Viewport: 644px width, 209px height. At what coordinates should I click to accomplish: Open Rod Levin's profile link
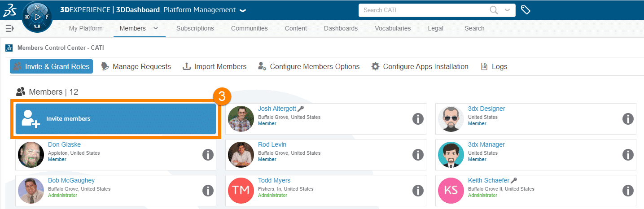272,144
